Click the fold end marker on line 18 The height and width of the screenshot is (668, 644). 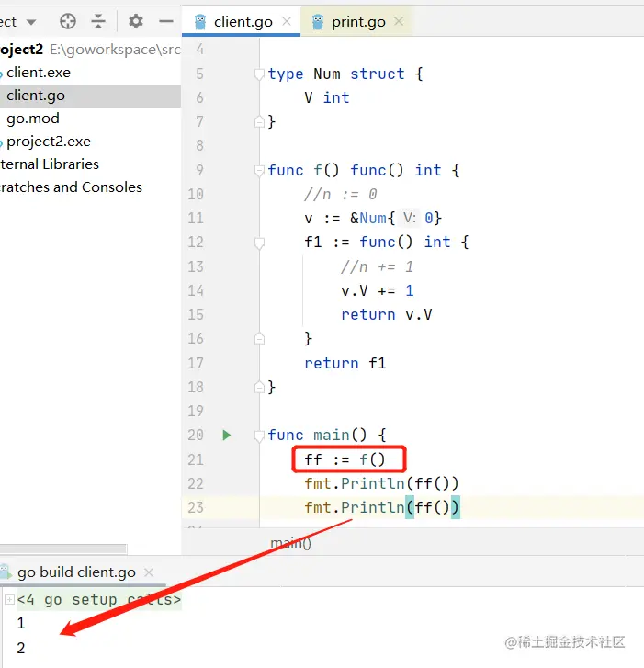click(259, 387)
